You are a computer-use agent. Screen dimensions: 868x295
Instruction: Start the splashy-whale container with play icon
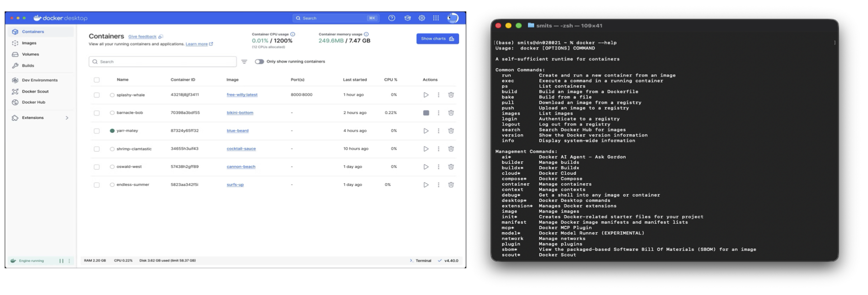pyautogui.click(x=426, y=95)
